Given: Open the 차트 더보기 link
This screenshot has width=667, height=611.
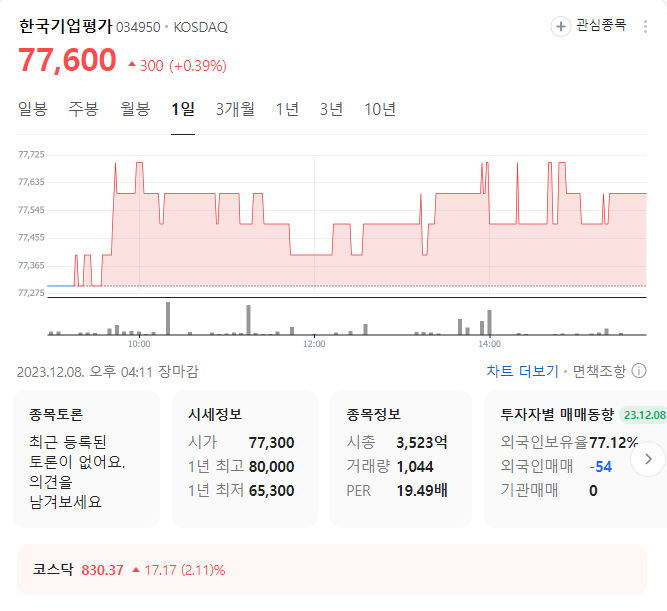Looking at the screenshot, I should click(x=522, y=371).
